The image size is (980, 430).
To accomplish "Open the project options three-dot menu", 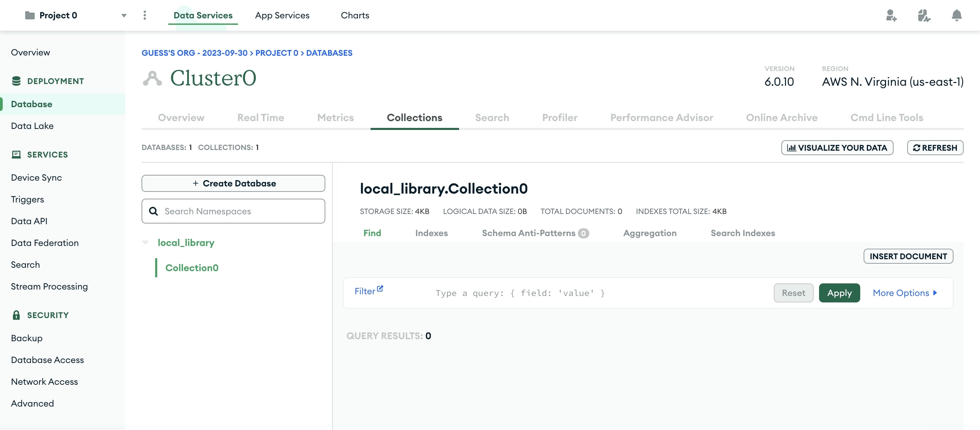I will coord(145,15).
